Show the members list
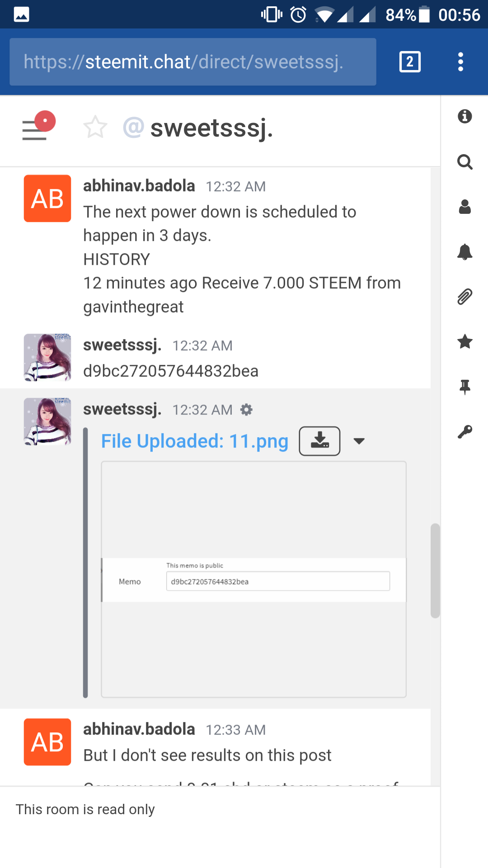This screenshot has height=868, width=488. [x=465, y=207]
